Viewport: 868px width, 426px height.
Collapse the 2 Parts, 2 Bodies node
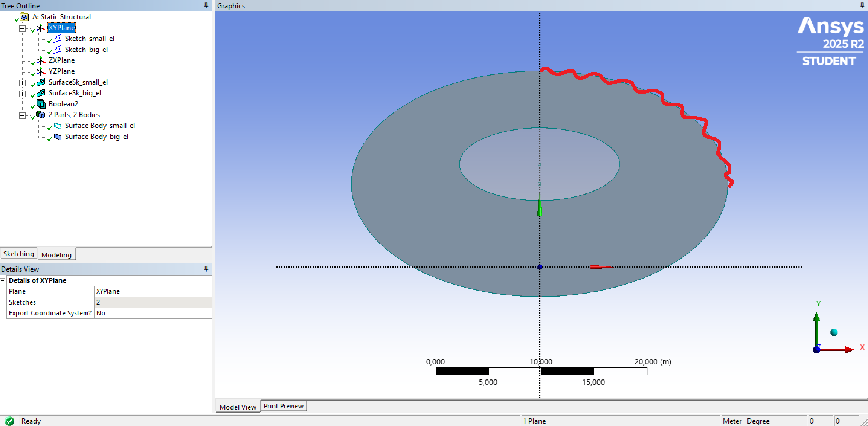point(22,115)
